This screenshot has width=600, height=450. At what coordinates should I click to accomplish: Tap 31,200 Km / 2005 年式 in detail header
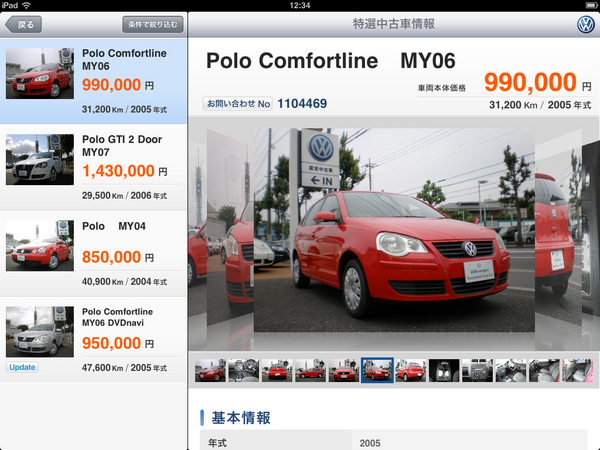point(540,105)
